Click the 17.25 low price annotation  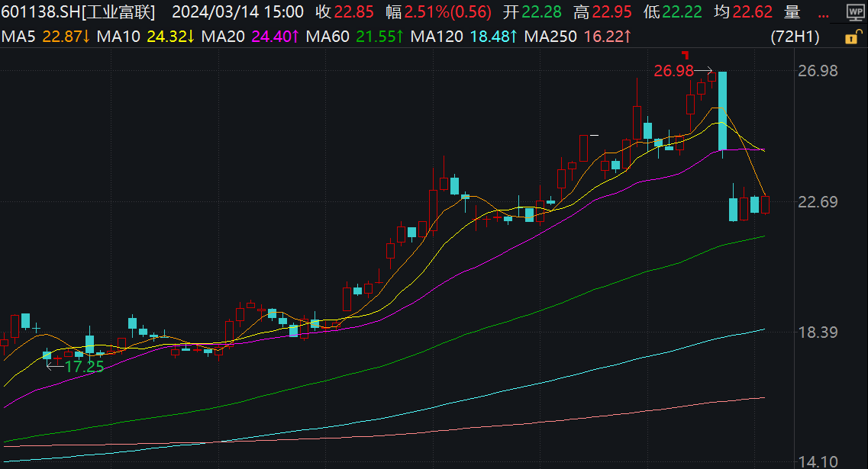tap(84, 366)
